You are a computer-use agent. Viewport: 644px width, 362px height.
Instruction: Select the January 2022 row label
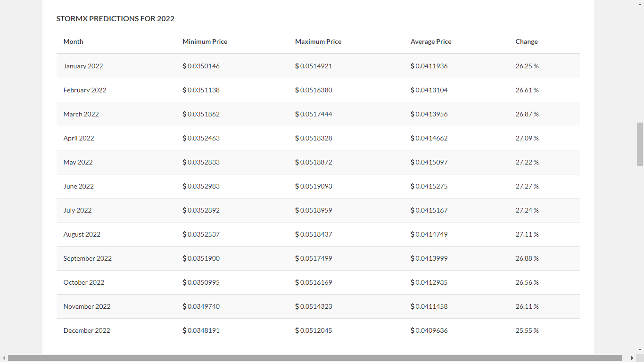coord(83,66)
